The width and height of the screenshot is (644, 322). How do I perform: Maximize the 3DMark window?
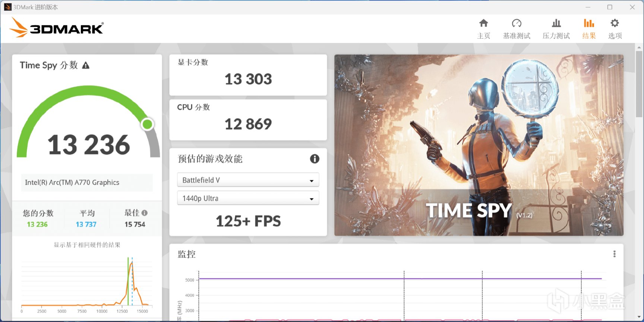[610, 7]
